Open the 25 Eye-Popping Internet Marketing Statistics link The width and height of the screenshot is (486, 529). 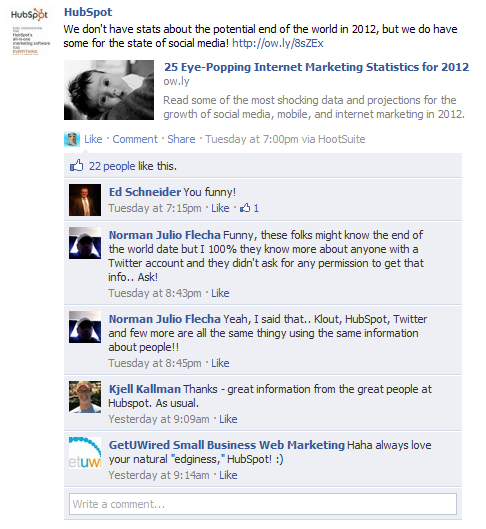[x=316, y=67]
